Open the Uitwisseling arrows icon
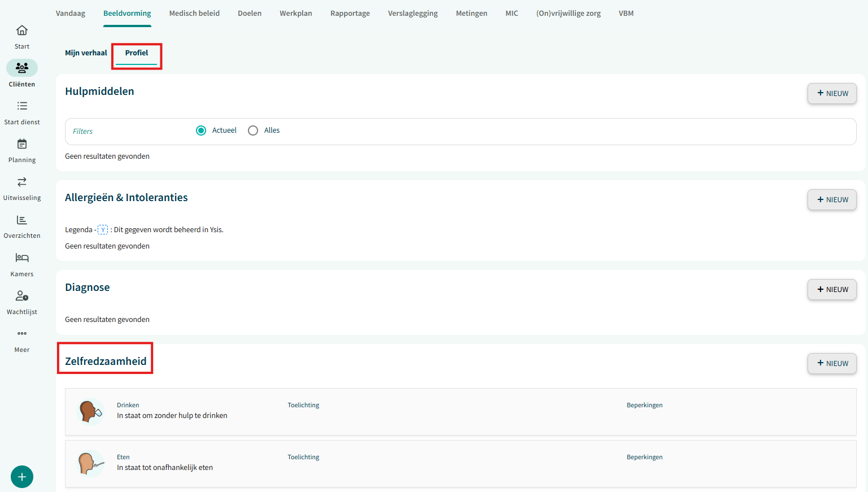This screenshot has width=868, height=492. coord(22,182)
